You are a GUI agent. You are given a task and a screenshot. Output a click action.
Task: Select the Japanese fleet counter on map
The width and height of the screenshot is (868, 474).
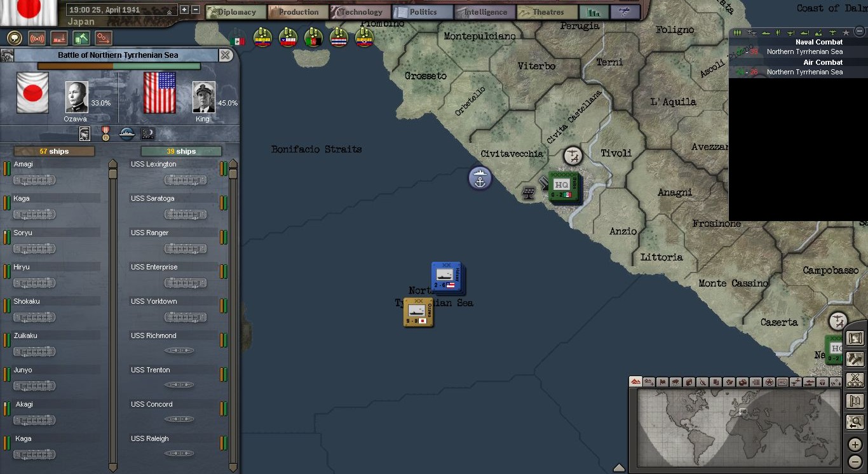pos(419,312)
